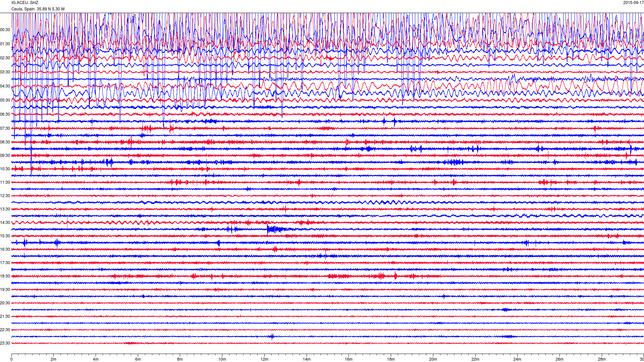
Task: Select the 02:30 time label
Action: click(x=5, y=58)
